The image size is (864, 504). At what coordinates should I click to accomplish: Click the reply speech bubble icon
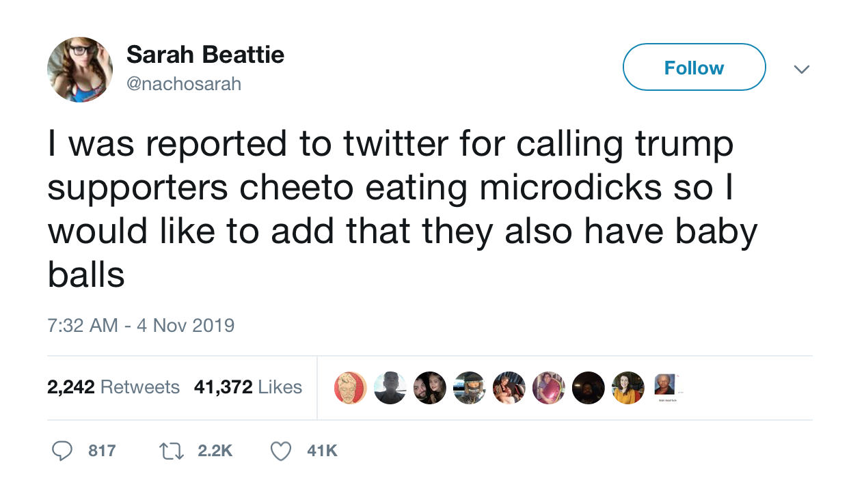63,451
